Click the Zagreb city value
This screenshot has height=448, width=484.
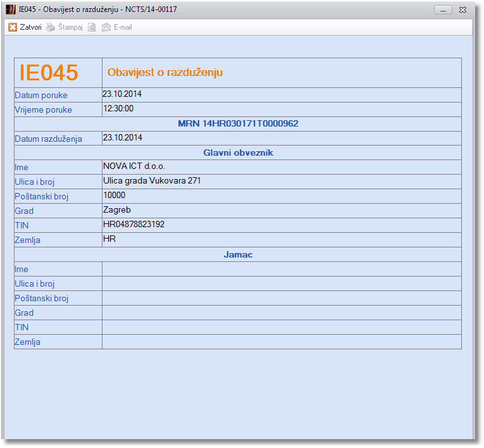[116, 210]
